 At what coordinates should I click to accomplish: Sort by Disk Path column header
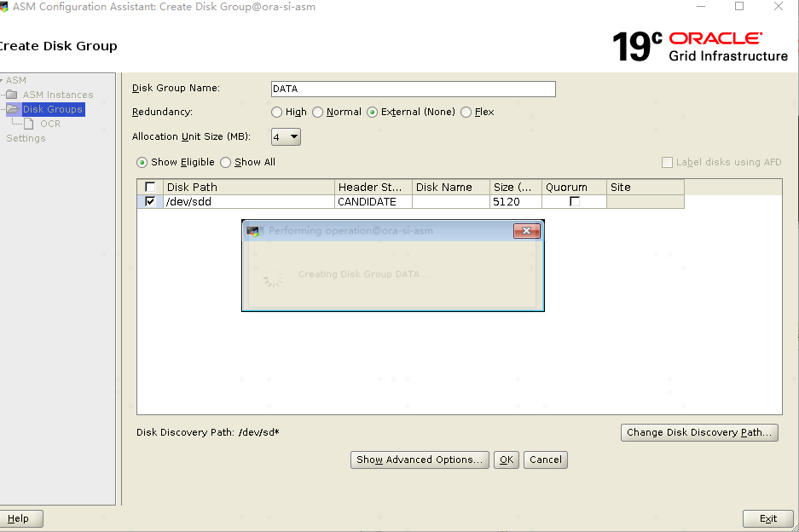point(249,187)
